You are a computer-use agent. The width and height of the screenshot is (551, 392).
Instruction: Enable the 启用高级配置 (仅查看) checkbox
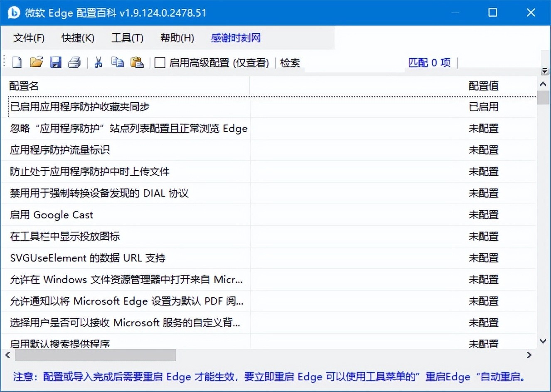160,63
